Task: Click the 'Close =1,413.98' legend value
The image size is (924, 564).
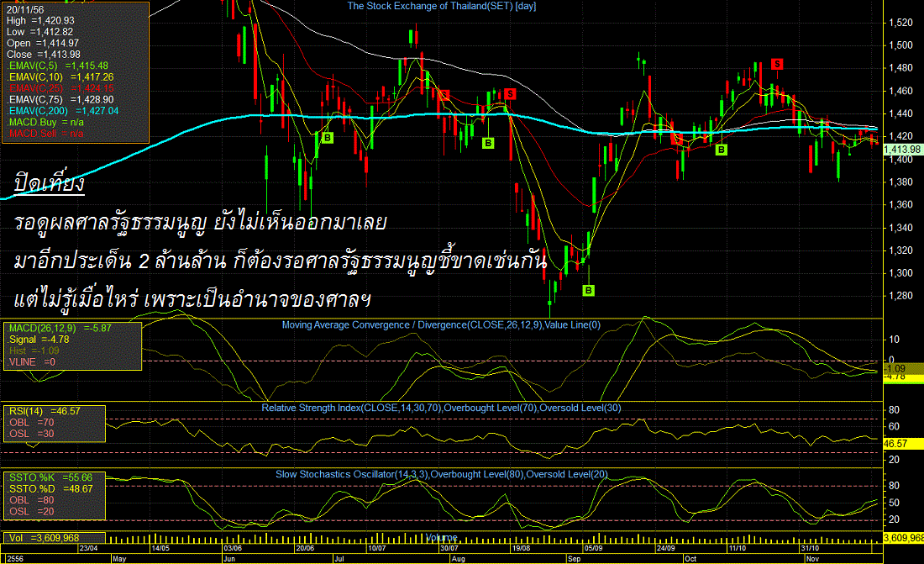Action: coord(44,55)
